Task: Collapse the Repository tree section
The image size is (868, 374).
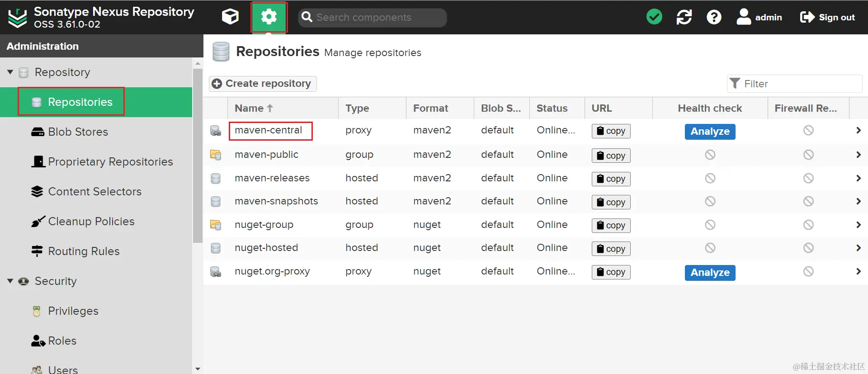Action: pyautogui.click(x=10, y=72)
